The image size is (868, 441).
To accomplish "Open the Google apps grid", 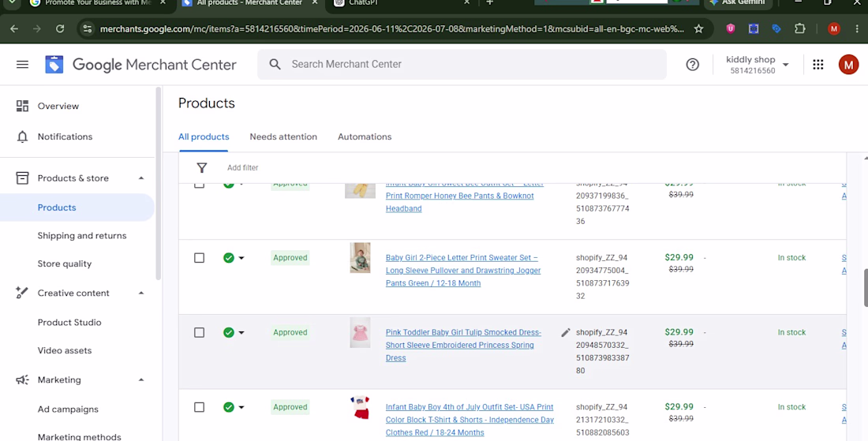I will pos(817,64).
